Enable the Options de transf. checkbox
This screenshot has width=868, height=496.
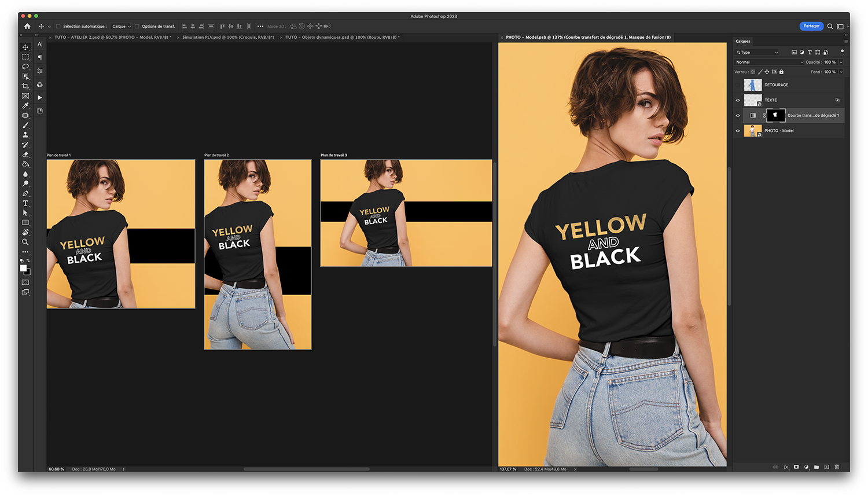click(x=137, y=26)
